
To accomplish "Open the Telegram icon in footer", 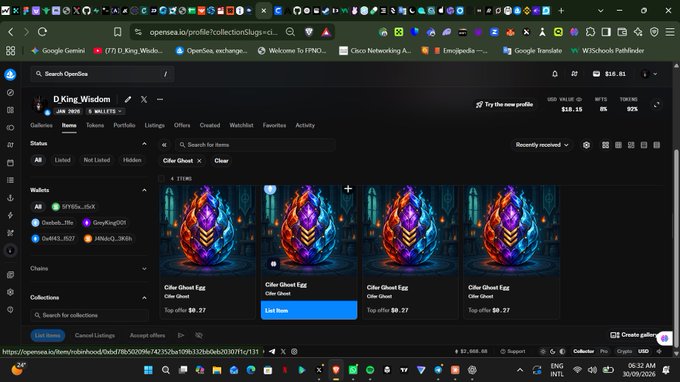I will (272, 352).
